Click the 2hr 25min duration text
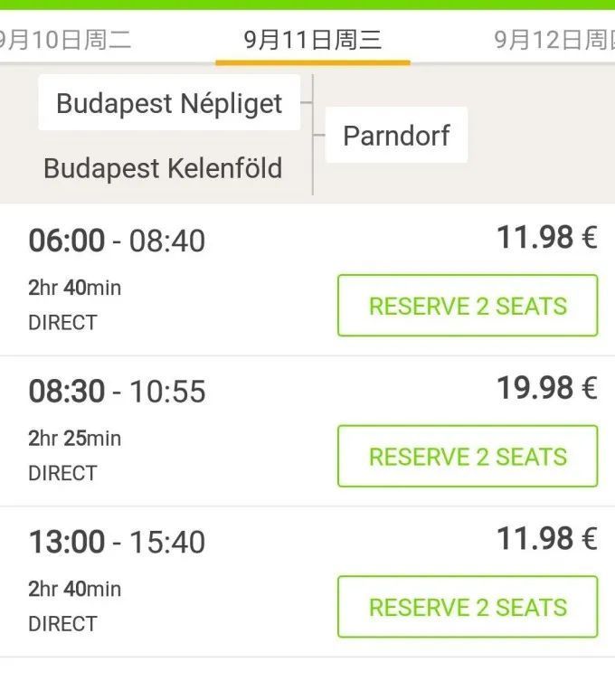This screenshot has width=615, height=700. tap(74, 439)
